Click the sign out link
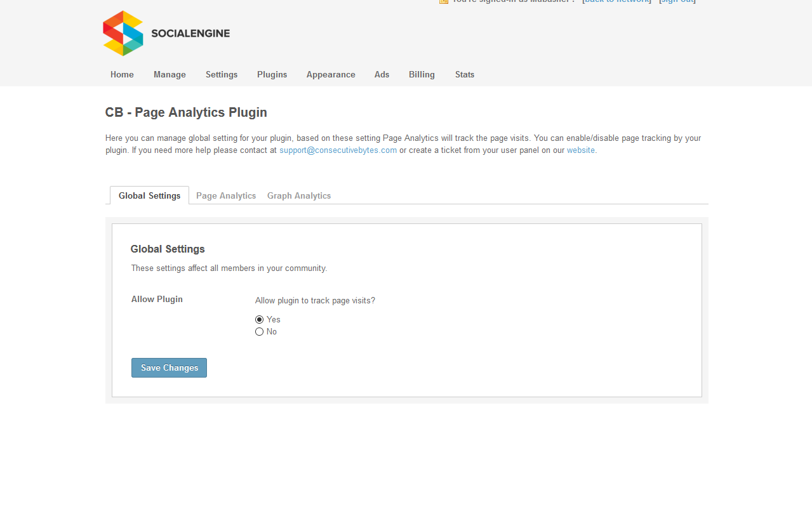Viewport: 812px width, 528px height. click(x=677, y=2)
